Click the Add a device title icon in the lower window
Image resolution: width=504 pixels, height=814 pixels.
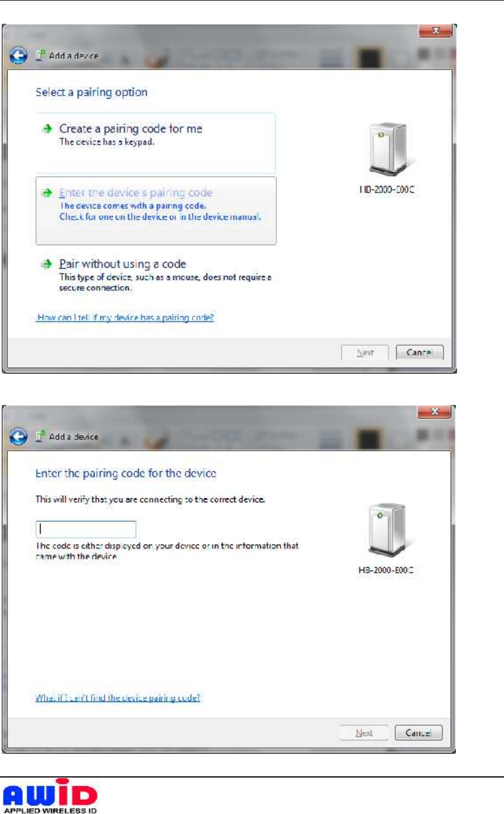(x=40, y=436)
